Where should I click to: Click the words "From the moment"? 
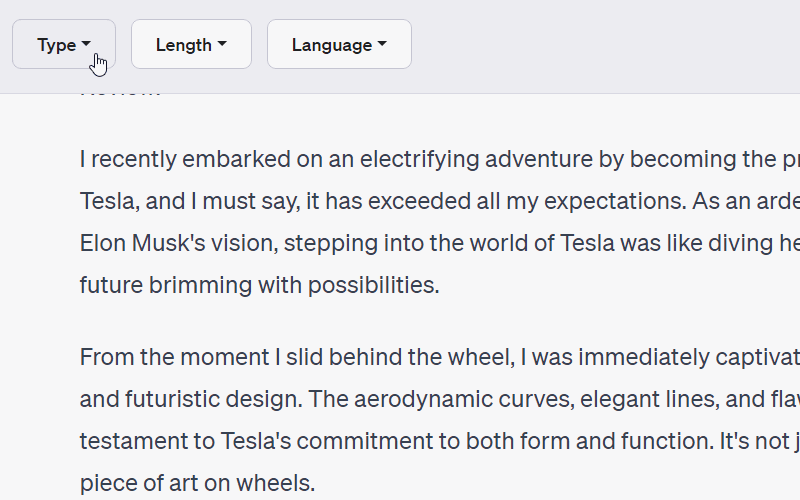tap(152, 357)
